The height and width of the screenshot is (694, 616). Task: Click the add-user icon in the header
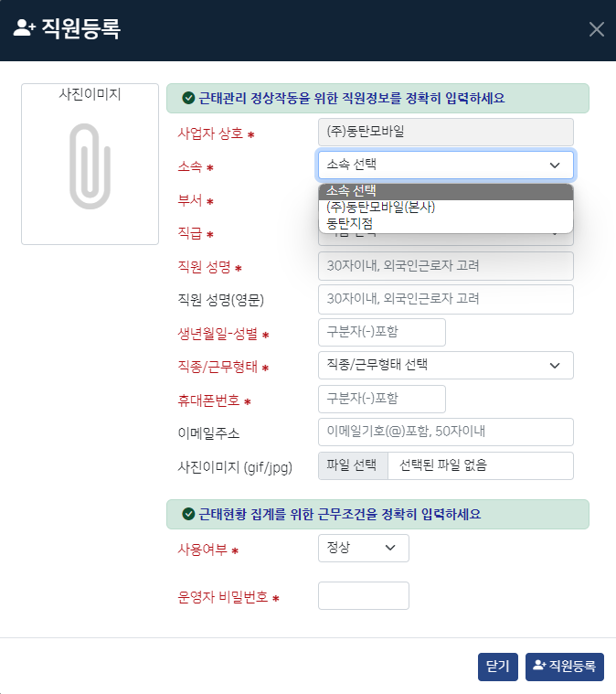coord(24,27)
